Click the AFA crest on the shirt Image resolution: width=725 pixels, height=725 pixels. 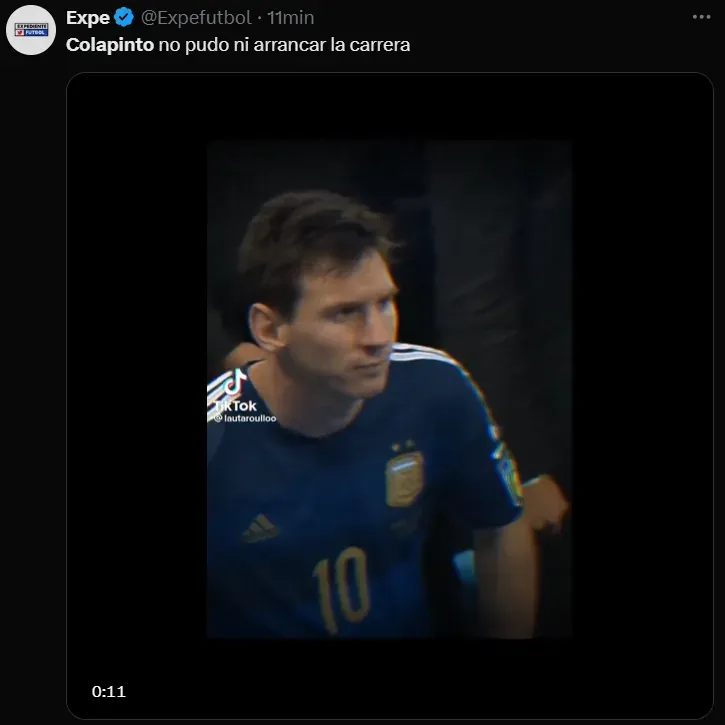404,478
